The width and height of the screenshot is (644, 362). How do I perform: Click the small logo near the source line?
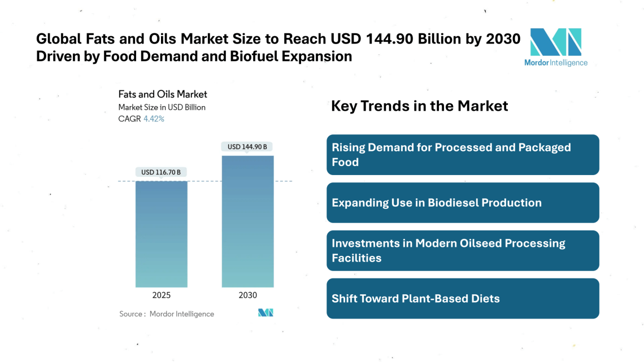pos(267,312)
